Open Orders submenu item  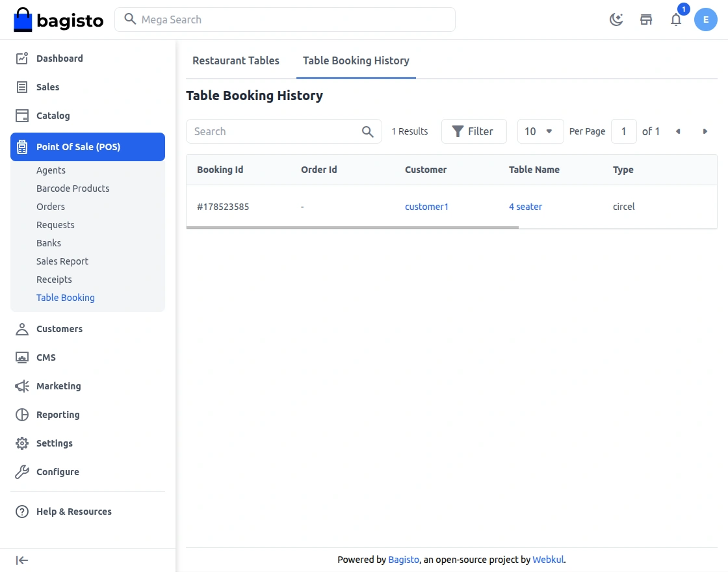51,207
